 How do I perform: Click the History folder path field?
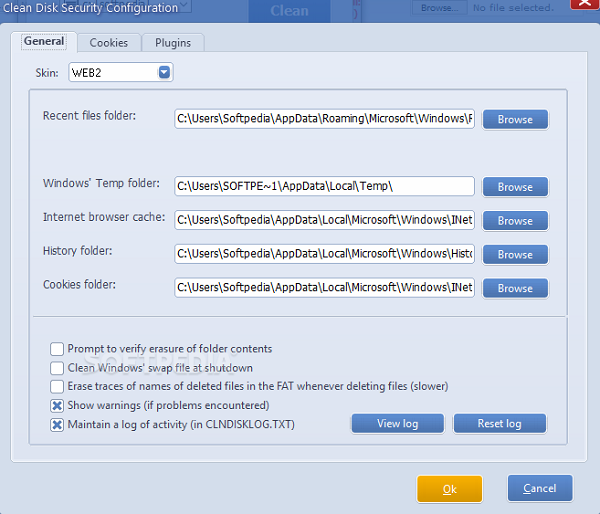(324, 253)
